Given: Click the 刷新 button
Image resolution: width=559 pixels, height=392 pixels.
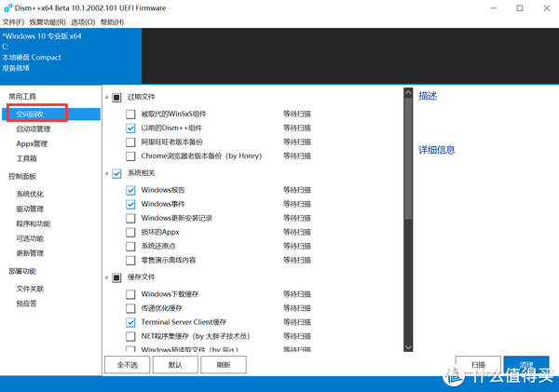Looking at the screenshot, I should (224, 365).
